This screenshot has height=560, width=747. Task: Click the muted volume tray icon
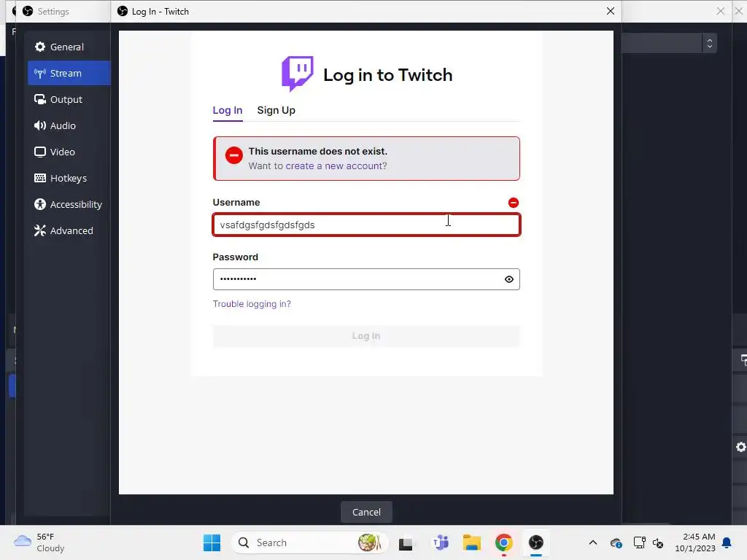tap(658, 542)
